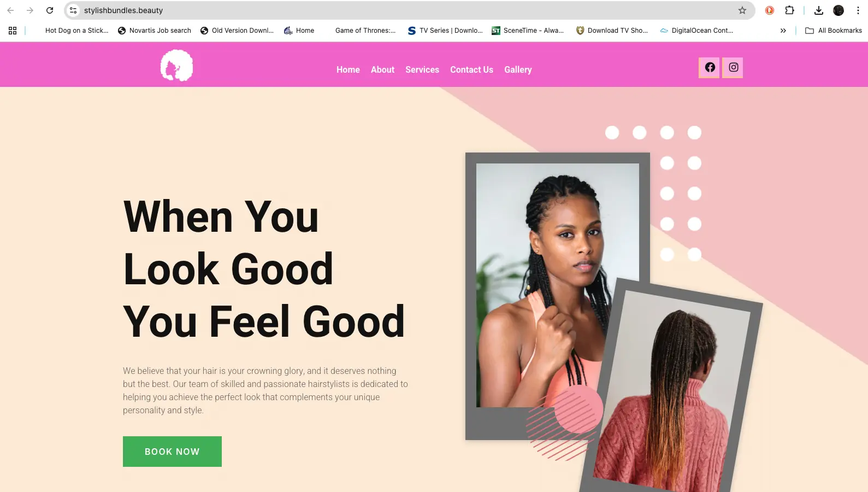Open the Instagram social icon
Image resolution: width=868 pixels, height=492 pixels.
pos(733,68)
